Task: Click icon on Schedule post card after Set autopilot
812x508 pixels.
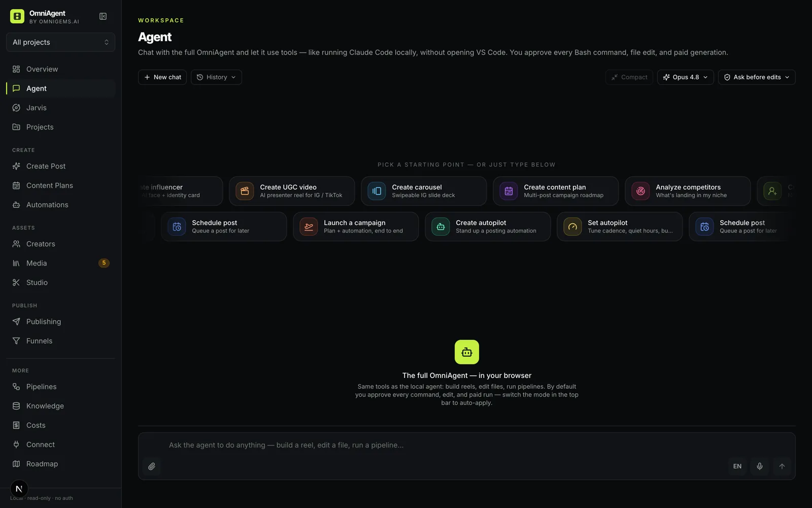Action: [x=704, y=227]
